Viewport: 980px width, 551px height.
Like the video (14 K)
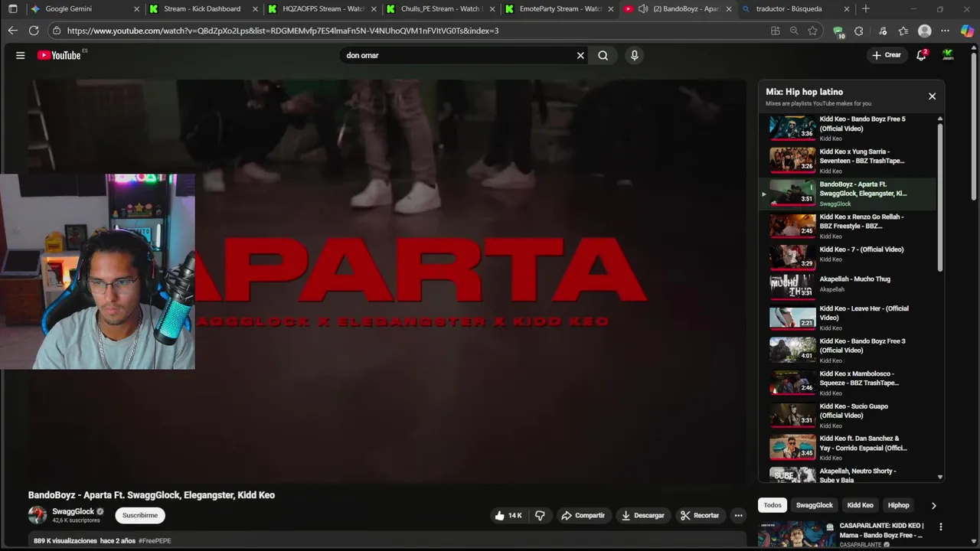[x=508, y=515]
